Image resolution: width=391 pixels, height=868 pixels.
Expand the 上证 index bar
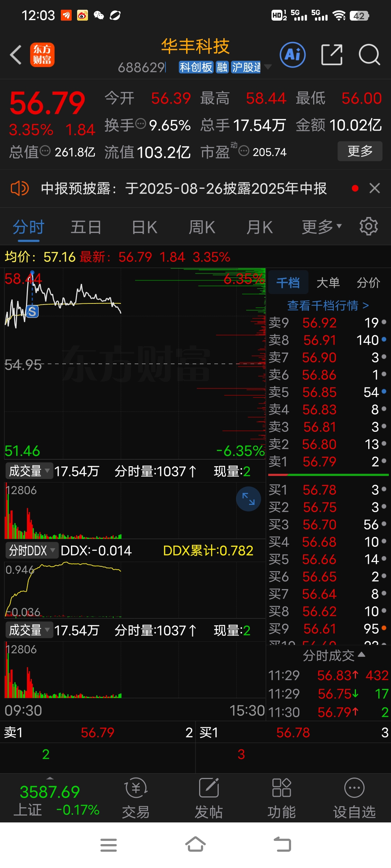[x=50, y=778]
